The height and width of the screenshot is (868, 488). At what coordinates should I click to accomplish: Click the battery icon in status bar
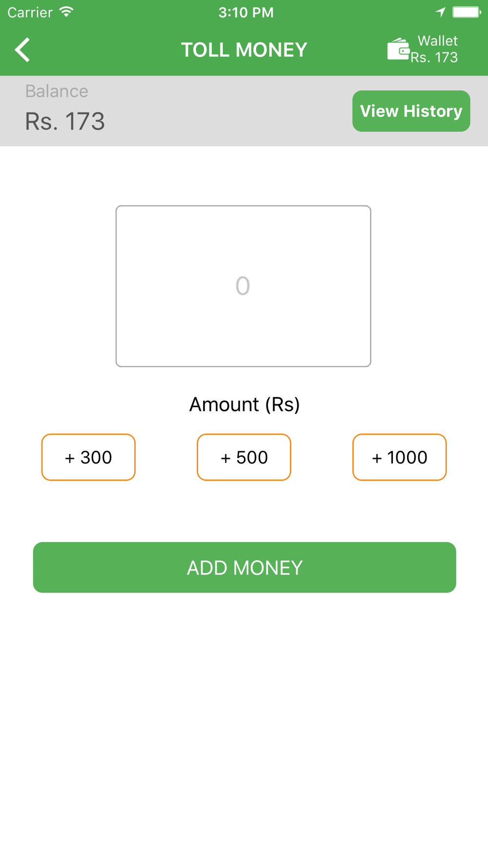pos(466,12)
